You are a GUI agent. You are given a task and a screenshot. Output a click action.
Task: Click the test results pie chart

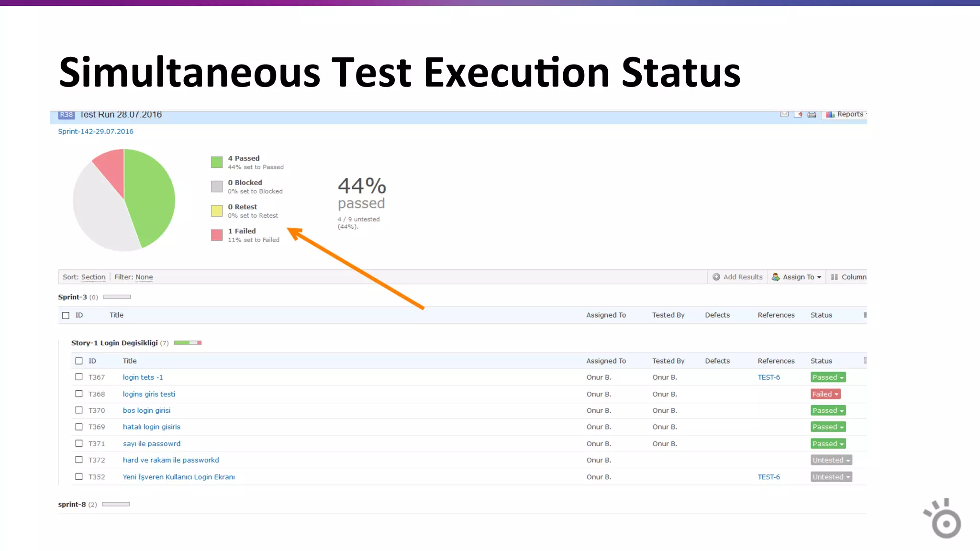point(124,200)
